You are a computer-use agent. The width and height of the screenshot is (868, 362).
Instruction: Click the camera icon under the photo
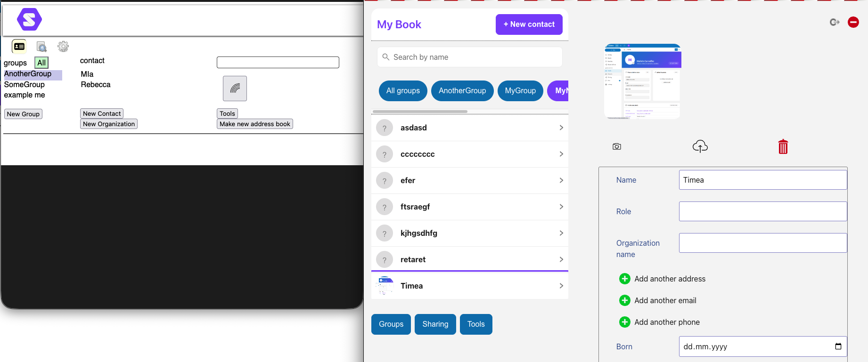pos(616,147)
